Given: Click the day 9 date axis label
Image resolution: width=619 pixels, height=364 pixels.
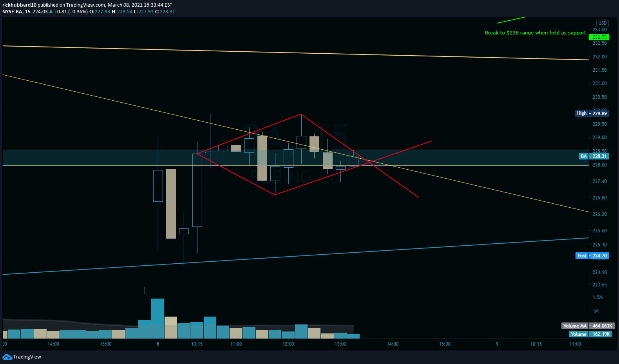Looking at the screenshot, I should (497, 344).
